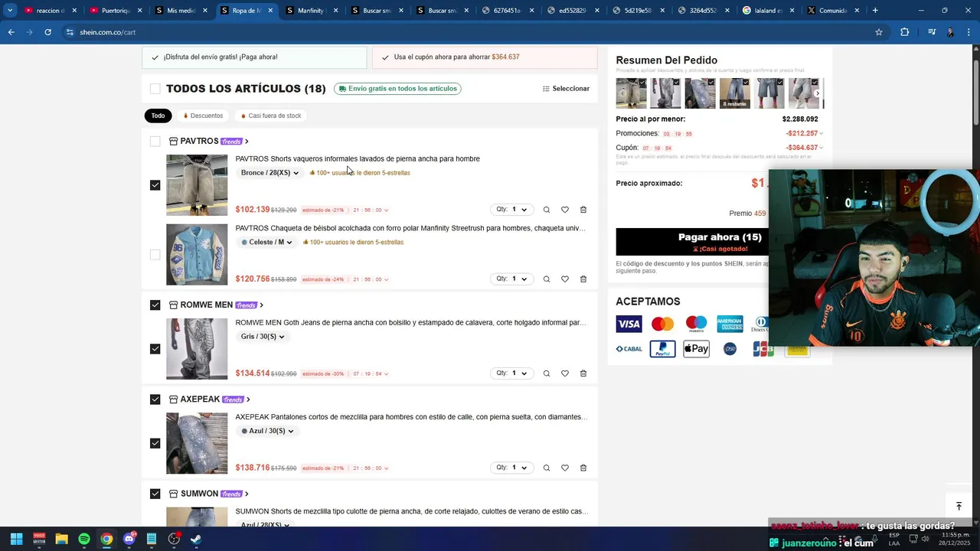This screenshot has width=980, height=551.
Task: Check the PAVTROS store checkbox
Action: [x=155, y=142]
